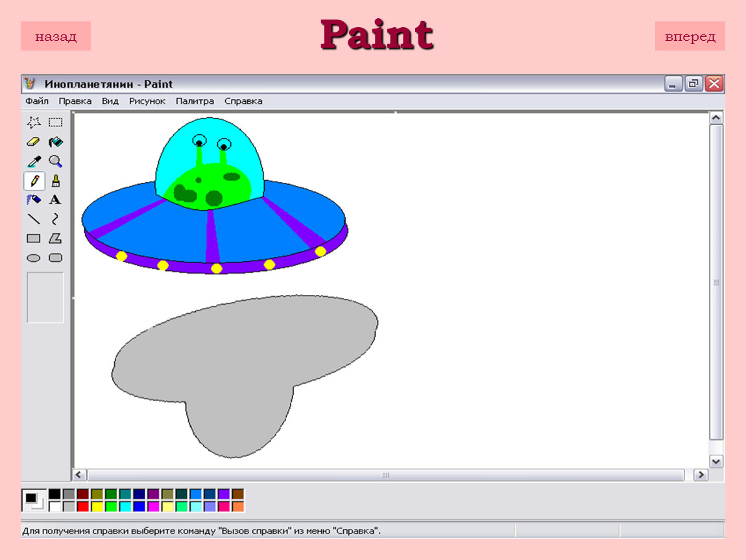Pick the navy blue swatch

coord(139,494)
